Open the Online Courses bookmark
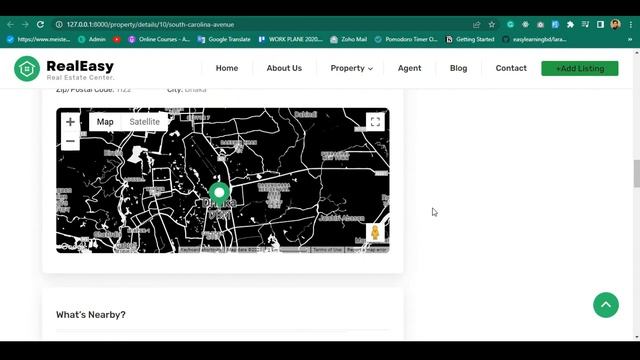640x360 pixels. pos(159,40)
